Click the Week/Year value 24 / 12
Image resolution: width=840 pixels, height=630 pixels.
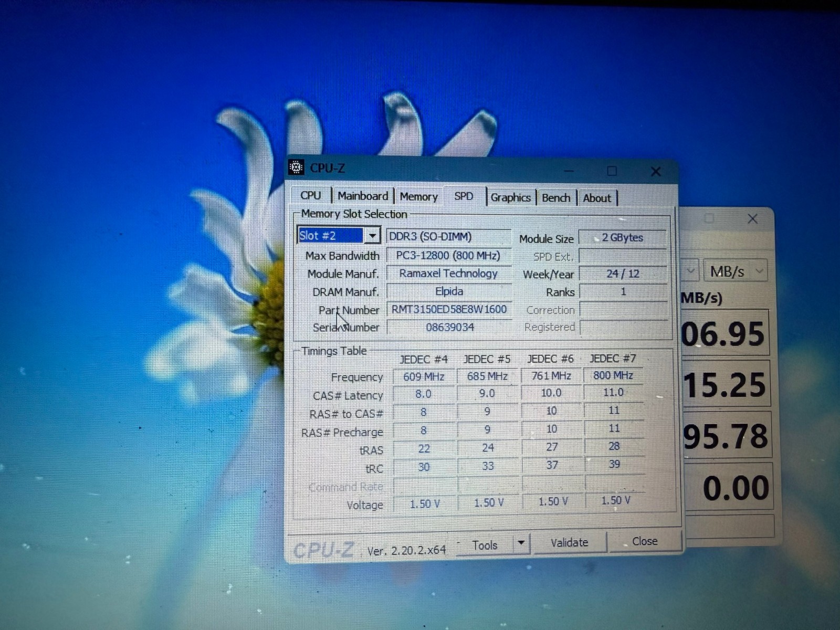pos(623,274)
